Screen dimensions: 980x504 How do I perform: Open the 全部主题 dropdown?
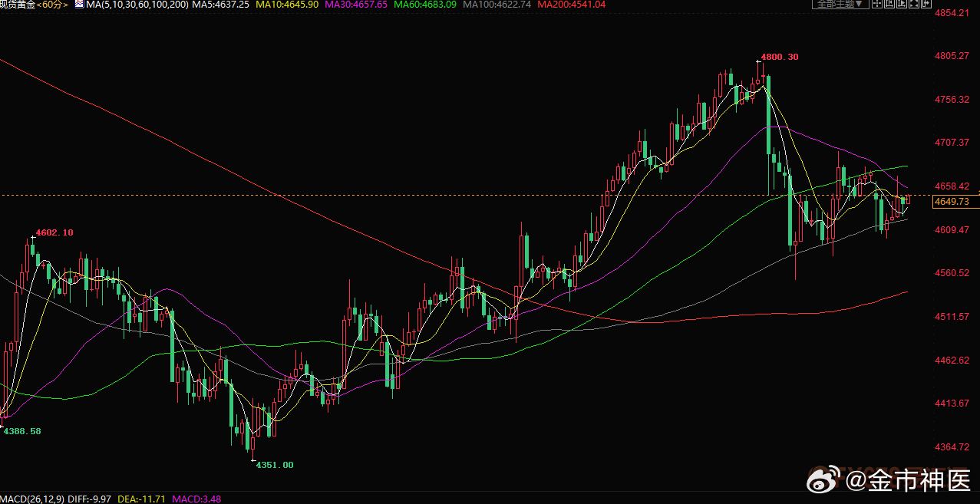(840, 3)
